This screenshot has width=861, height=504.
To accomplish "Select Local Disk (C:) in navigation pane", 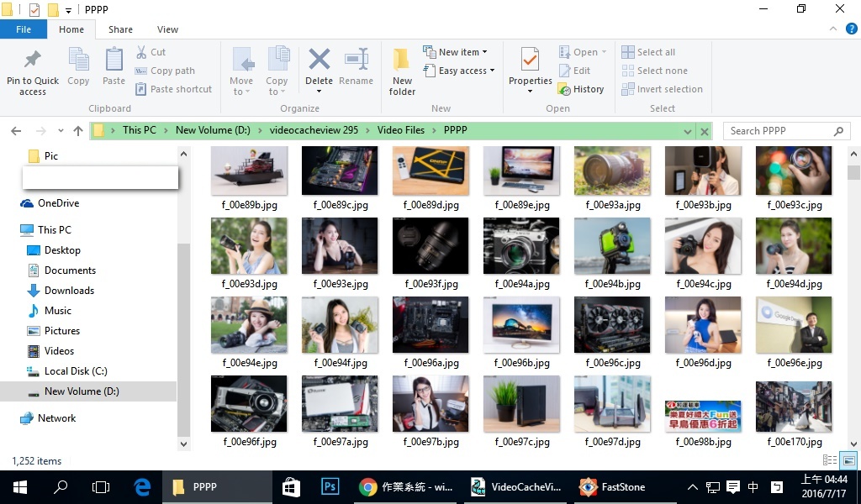I will [x=76, y=371].
